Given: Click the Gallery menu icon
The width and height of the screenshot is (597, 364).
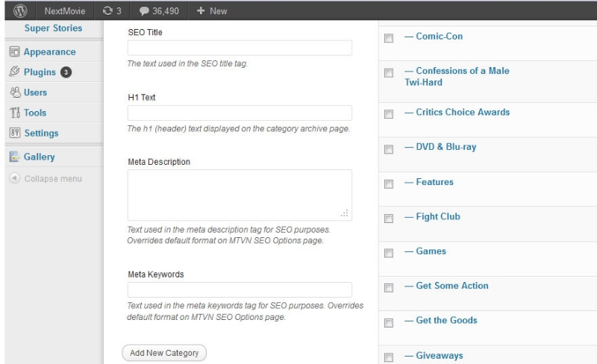Looking at the screenshot, I should (x=14, y=157).
